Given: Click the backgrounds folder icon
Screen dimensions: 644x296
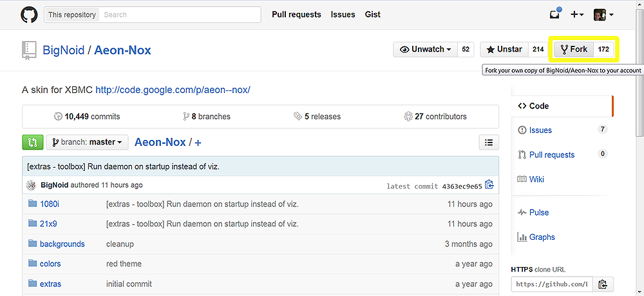Looking at the screenshot, I should (x=33, y=243).
